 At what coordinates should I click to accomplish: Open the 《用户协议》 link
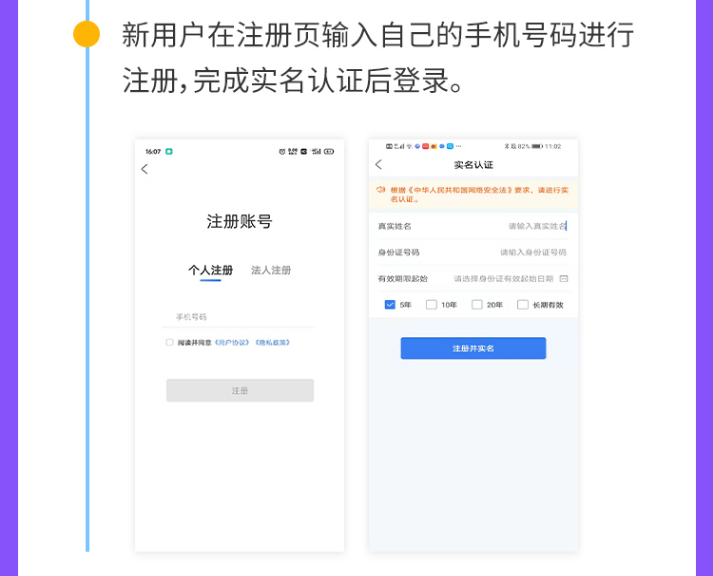point(232,342)
